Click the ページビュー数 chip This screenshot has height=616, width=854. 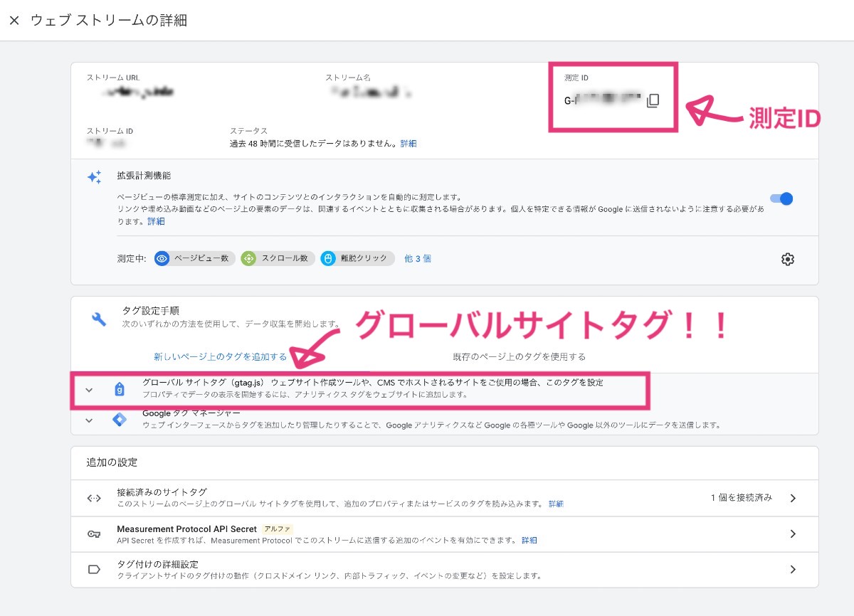tap(195, 258)
